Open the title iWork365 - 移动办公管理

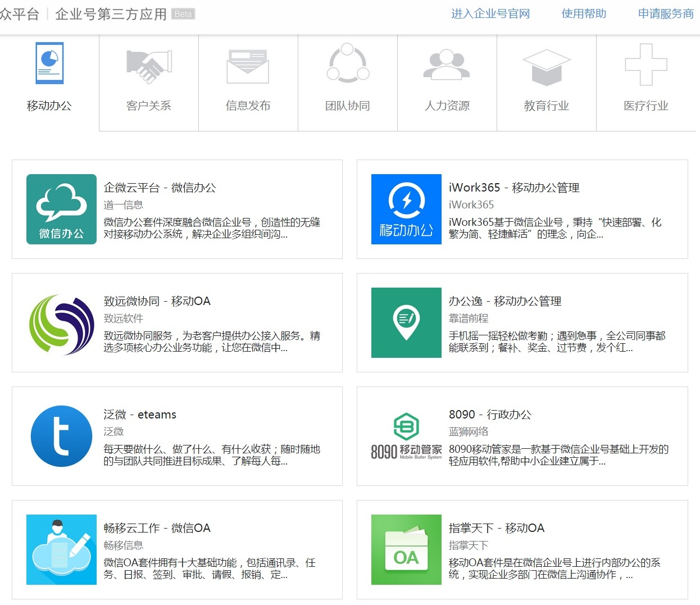click(514, 188)
